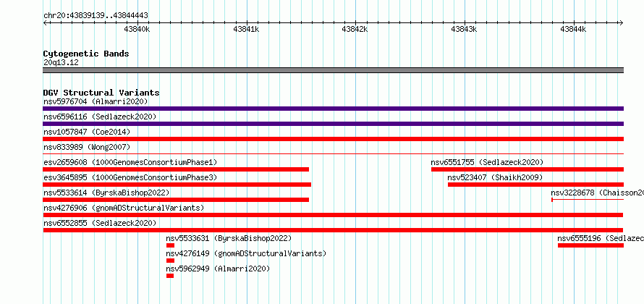
Task: Open esv2659608 (1000GenomesConsortiumPhase1) label
Action: click(130, 162)
